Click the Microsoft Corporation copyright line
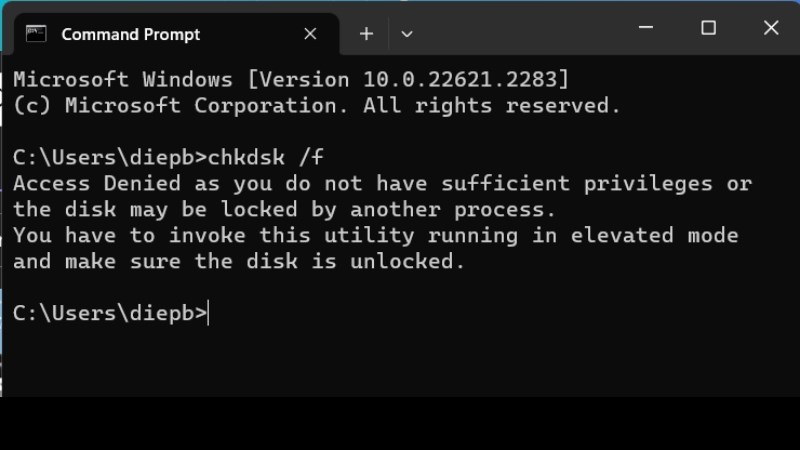The image size is (800, 450). point(317,106)
